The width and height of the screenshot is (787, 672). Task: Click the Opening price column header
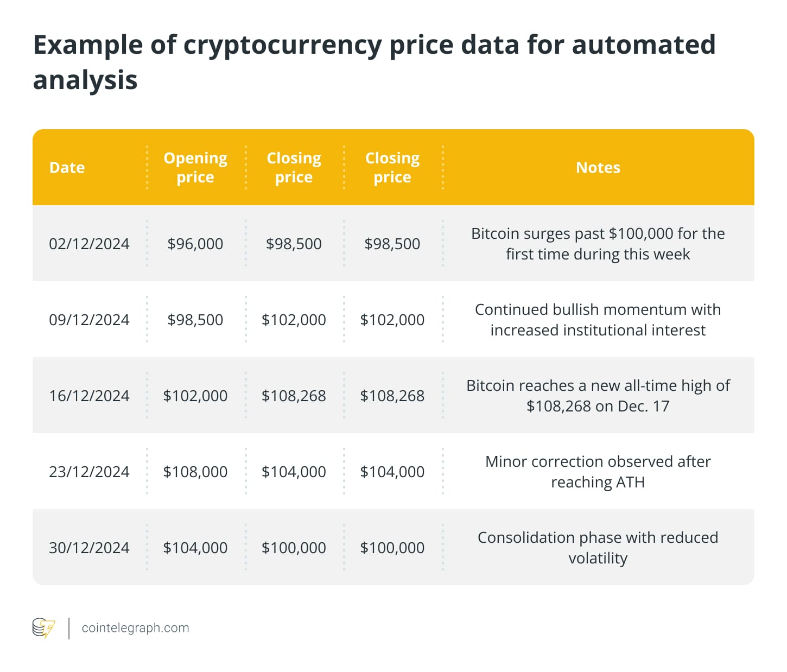[195, 168]
